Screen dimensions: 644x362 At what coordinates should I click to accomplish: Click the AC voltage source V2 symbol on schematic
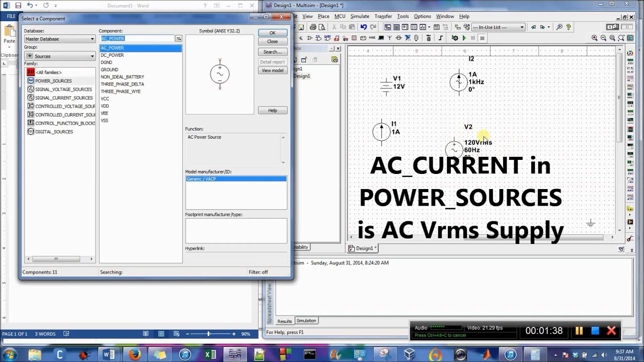(x=454, y=149)
